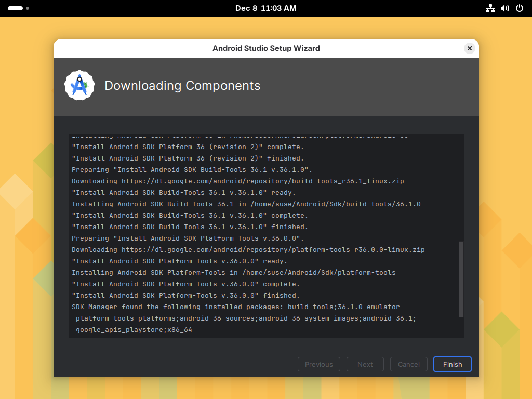Click the Finish button
Screen dimensions: 532x399
[452, 364]
